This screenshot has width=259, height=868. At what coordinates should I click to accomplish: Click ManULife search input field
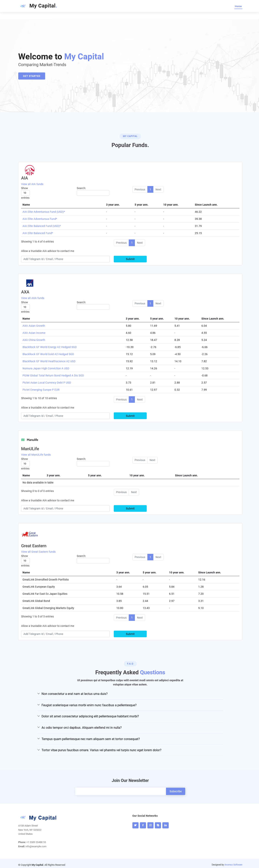[93, 464]
